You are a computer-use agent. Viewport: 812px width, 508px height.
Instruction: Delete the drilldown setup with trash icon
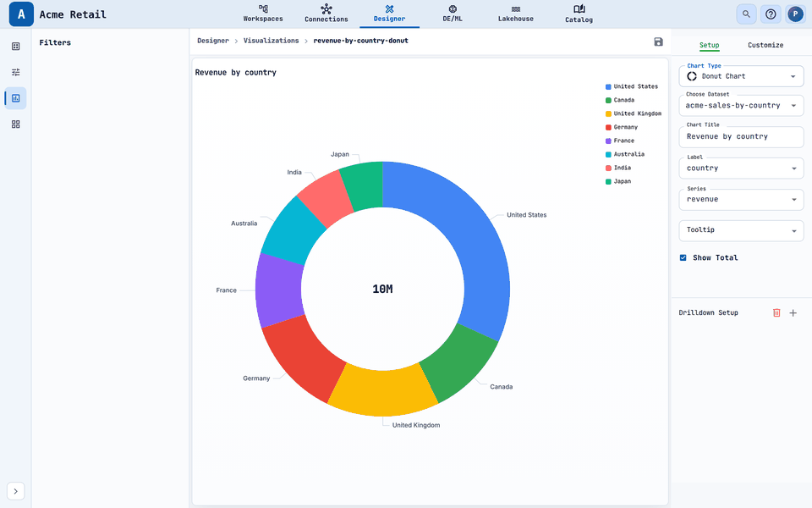click(776, 312)
